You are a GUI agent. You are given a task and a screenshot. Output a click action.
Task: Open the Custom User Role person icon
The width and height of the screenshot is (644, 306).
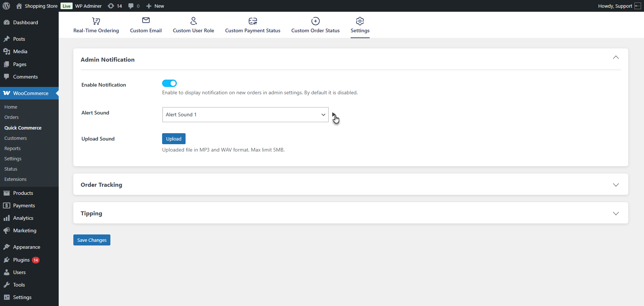(x=193, y=21)
